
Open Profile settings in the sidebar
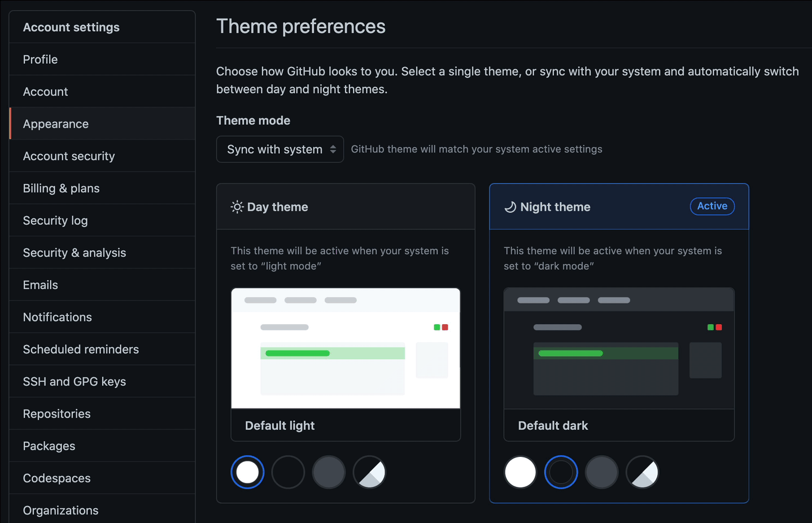point(40,59)
